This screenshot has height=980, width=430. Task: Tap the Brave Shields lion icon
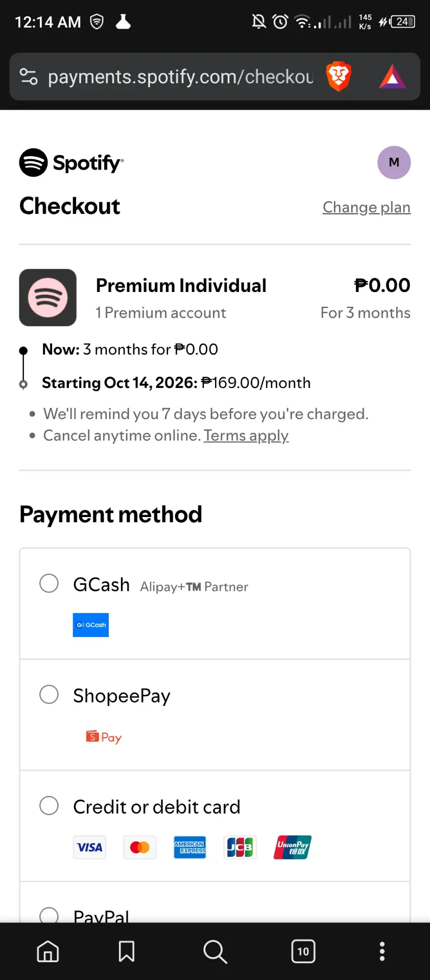pyautogui.click(x=339, y=77)
